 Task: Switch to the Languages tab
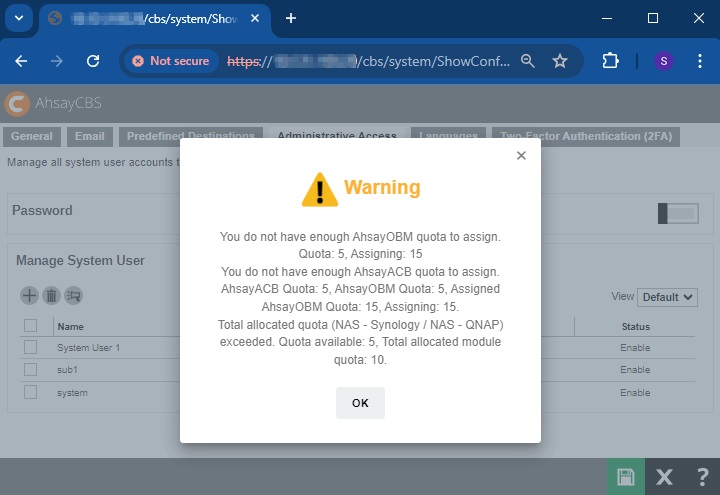coord(449,136)
